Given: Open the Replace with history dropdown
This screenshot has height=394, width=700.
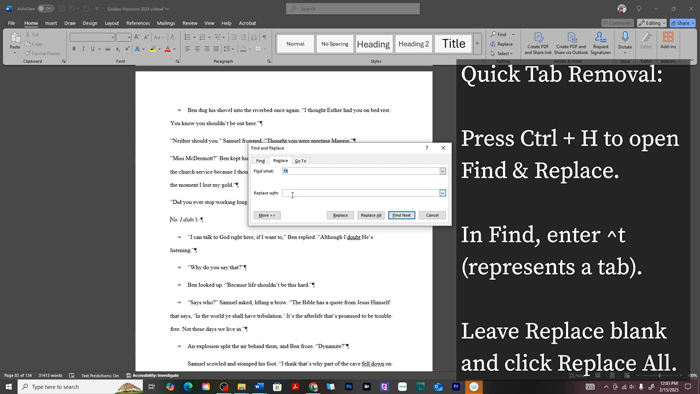Looking at the screenshot, I should (442, 193).
